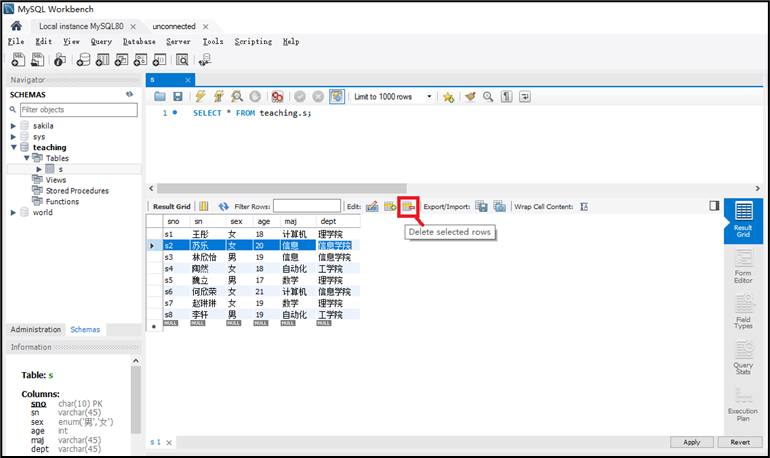
Task: Toggle auto-commit mode icon
Action: (337, 97)
